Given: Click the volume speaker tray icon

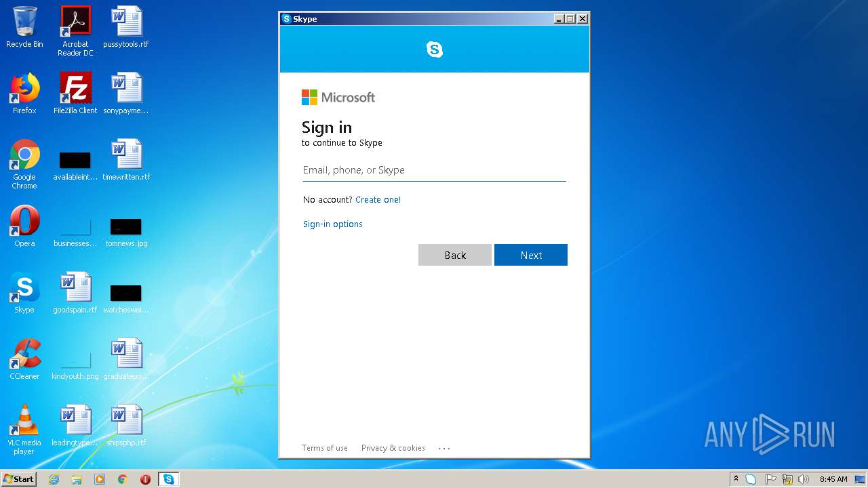Looking at the screenshot, I should pos(804,479).
